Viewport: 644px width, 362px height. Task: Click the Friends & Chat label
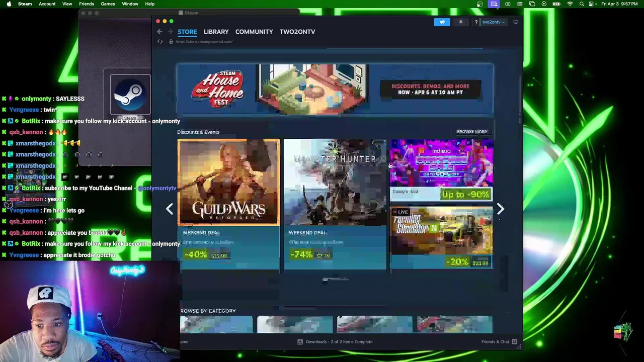[495, 342]
